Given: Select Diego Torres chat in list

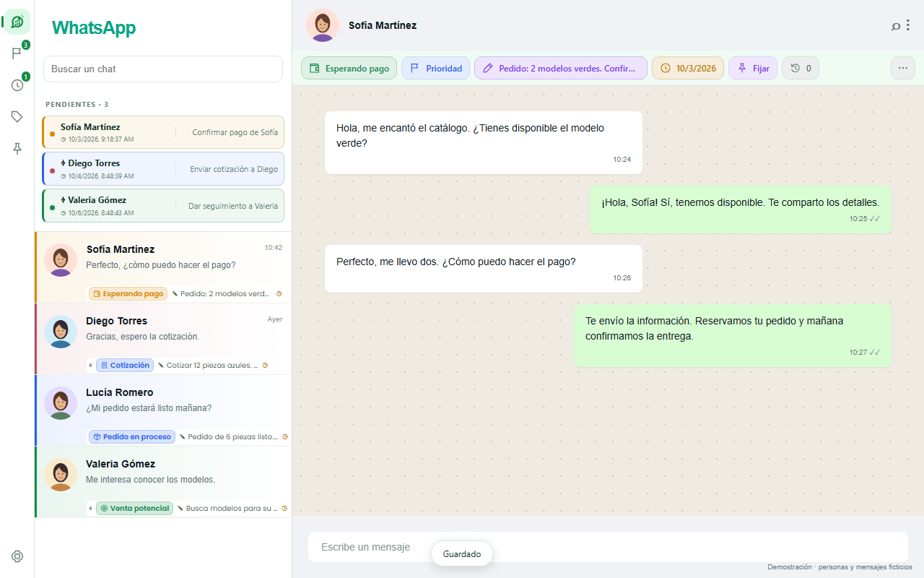Looking at the screenshot, I should (x=163, y=339).
